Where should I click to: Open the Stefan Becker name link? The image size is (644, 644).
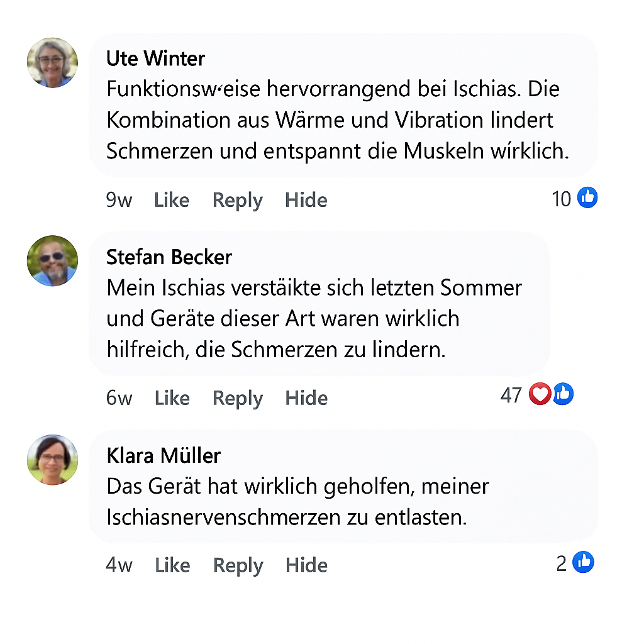tap(169, 257)
